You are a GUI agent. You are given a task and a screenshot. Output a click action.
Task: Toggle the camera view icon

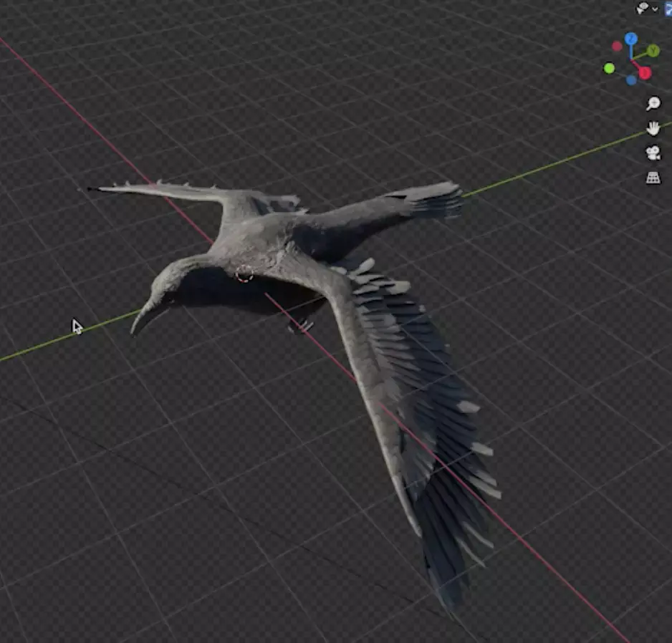(x=653, y=153)
